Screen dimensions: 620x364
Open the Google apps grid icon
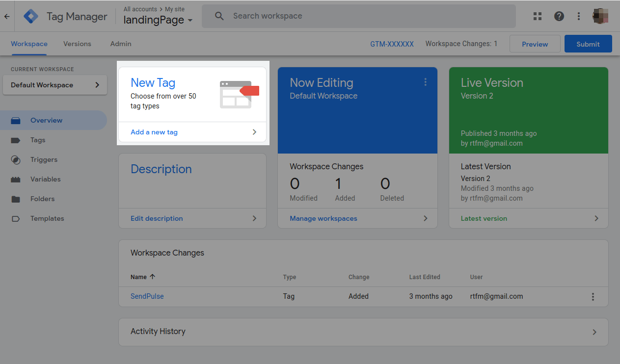pyautogui.click(x=538, y=16)
